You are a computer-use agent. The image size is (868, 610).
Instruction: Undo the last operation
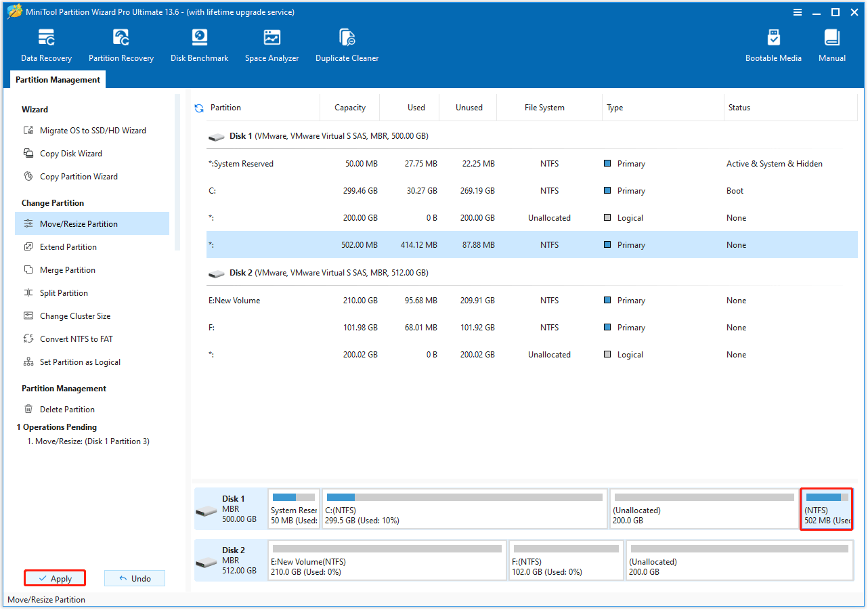coord(135,578)
